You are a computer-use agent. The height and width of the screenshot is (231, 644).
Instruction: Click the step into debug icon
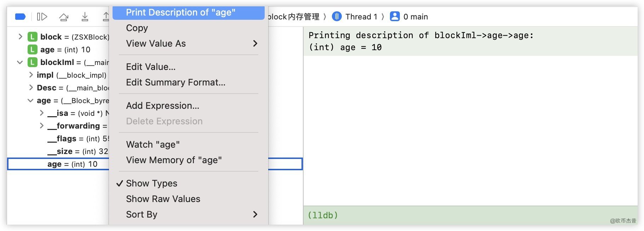click(x=85, y=17)
